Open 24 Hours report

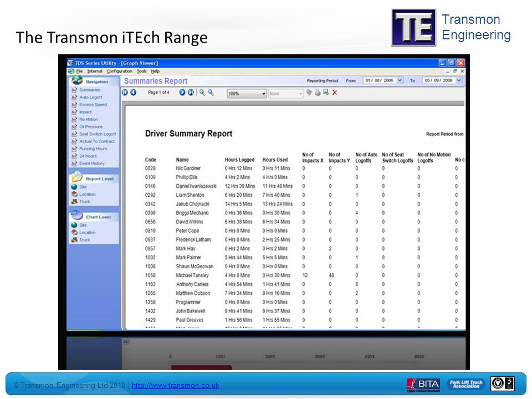[88, 156]
